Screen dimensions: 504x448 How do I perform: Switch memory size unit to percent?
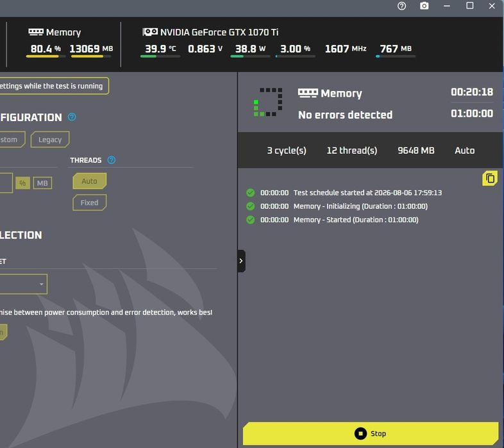tap(23, 183)
